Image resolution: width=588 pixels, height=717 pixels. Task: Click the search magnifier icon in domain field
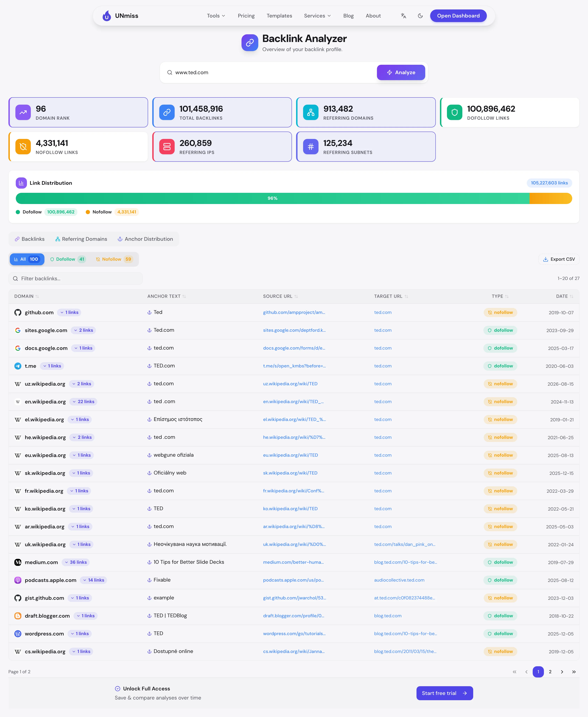(170, 72)
